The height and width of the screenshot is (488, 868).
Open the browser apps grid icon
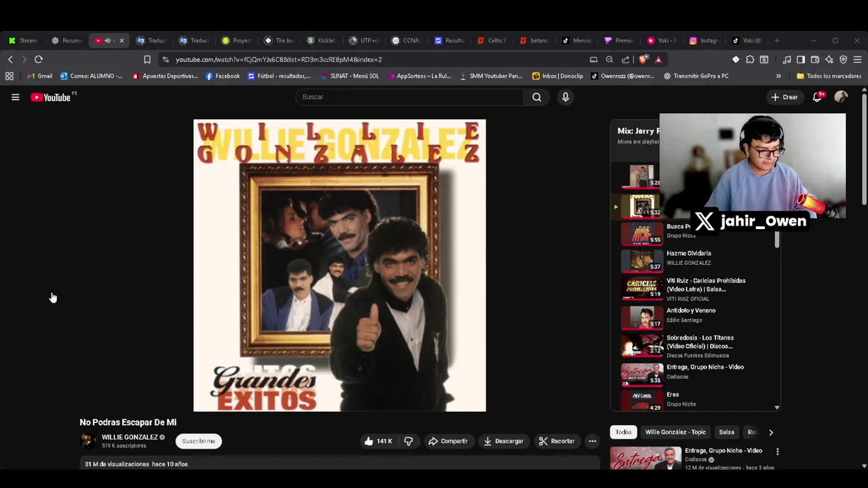9,76
